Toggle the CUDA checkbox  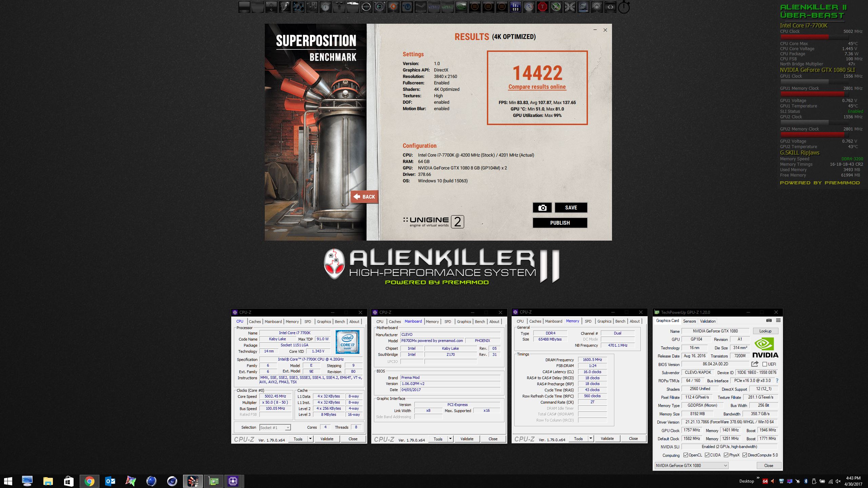coord(707,455)
